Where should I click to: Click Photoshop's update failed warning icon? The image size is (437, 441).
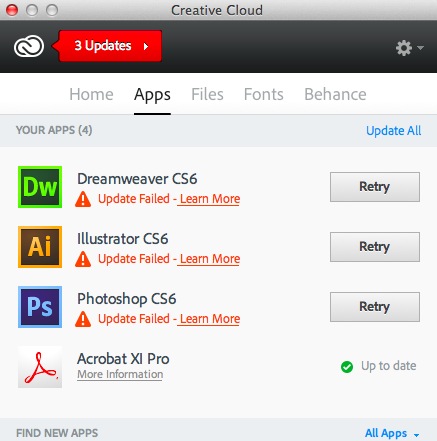(83, 320)
